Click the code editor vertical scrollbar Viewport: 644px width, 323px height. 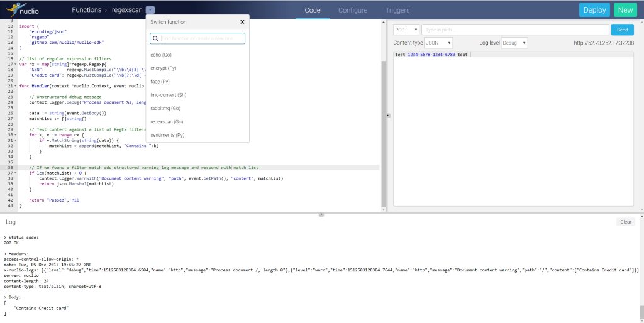coord(384,133)
